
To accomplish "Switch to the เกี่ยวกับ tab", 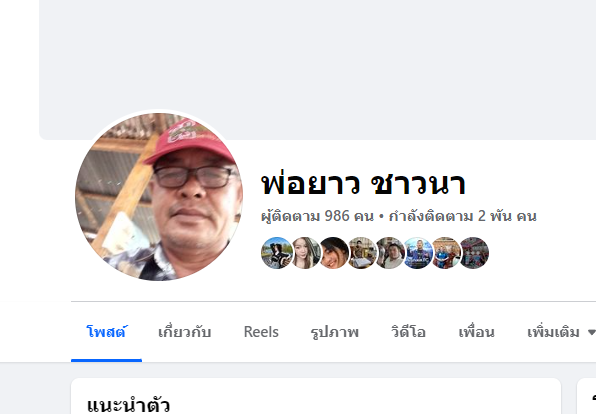I will pyautogui.click(x=184, y=332).
